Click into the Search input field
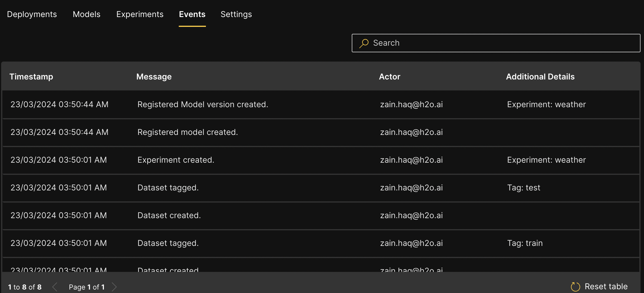The width and height of the screenshot is (644, 293). point(496,43)
